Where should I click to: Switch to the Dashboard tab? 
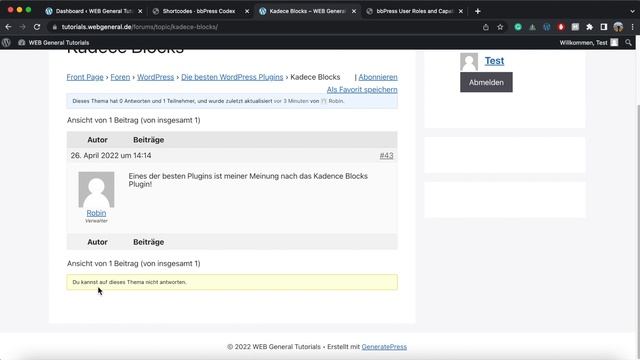tap(93, 11)
